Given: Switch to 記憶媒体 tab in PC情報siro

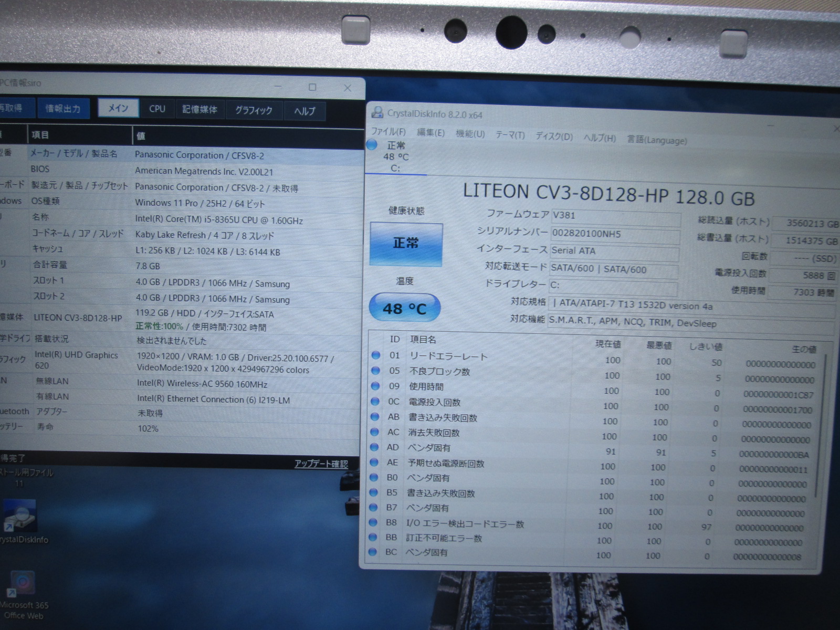Looking at the screenshot, I should [x=200, y=109].
